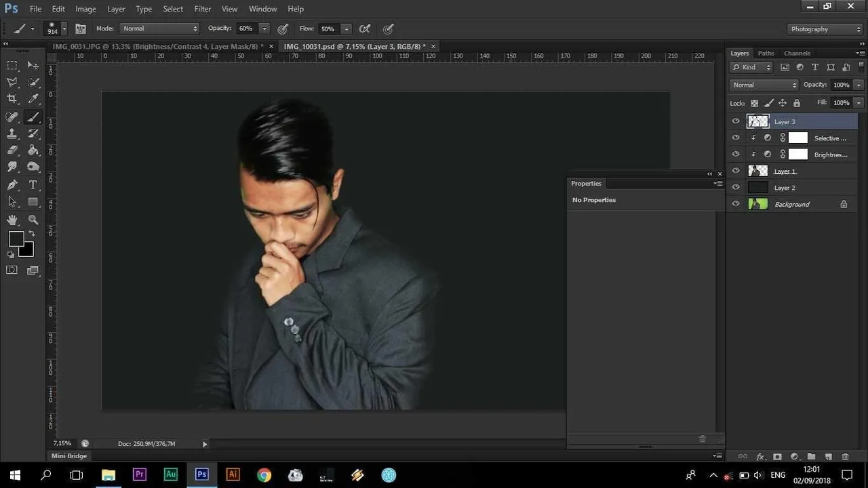Open the Filter menu
The width and height of the screenshot is (868, 488).
click(203, 9)
